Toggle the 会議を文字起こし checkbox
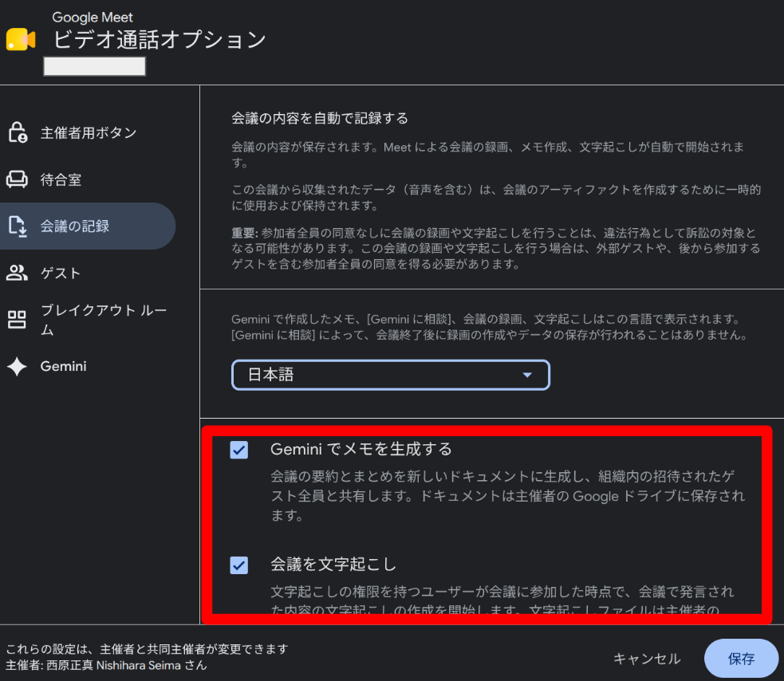The width and height of the screenshot is (784, 681). coord(239,565)
